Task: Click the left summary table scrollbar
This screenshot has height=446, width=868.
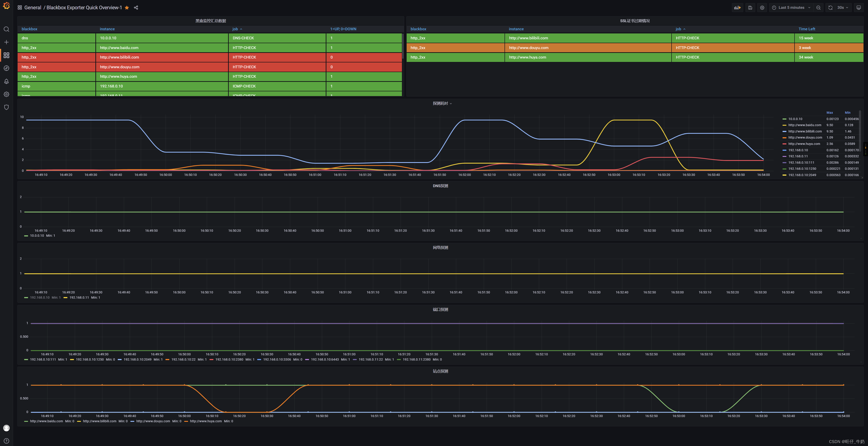Action: [403, 46]
